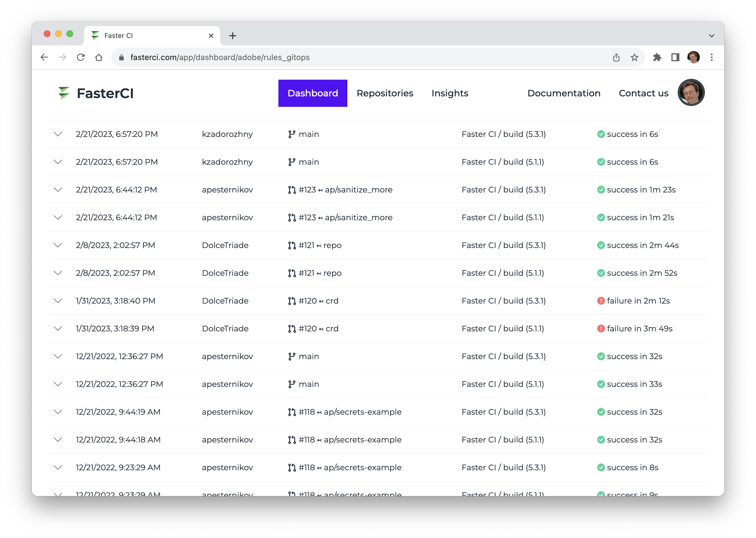Expand the 12/21/2022 9:44:19 AM row
Screen dimensions: 756x538
tap(58, 412)
